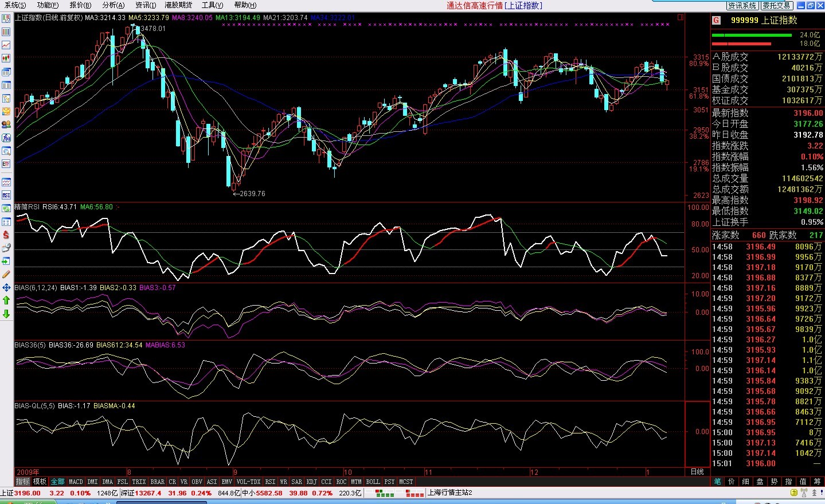Select the DMI indicator tab
Viewport: 825px width, 504px height.
(x=92, y=482)
